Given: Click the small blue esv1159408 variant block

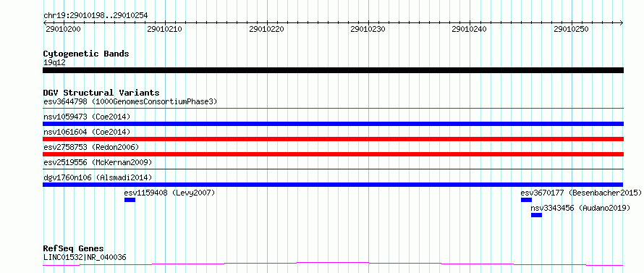Looking at the screenshot, I should click(130, 200).
